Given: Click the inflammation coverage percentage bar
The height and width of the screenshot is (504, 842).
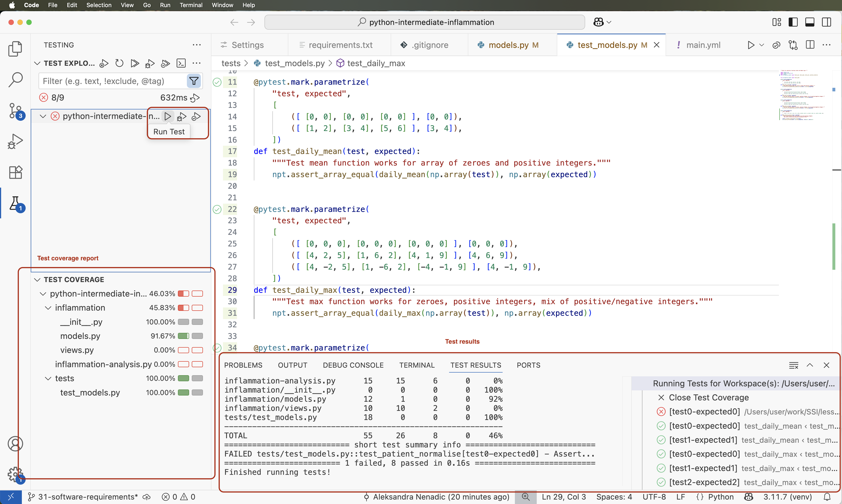Looking at the screenshot, I should coord(184,308).
